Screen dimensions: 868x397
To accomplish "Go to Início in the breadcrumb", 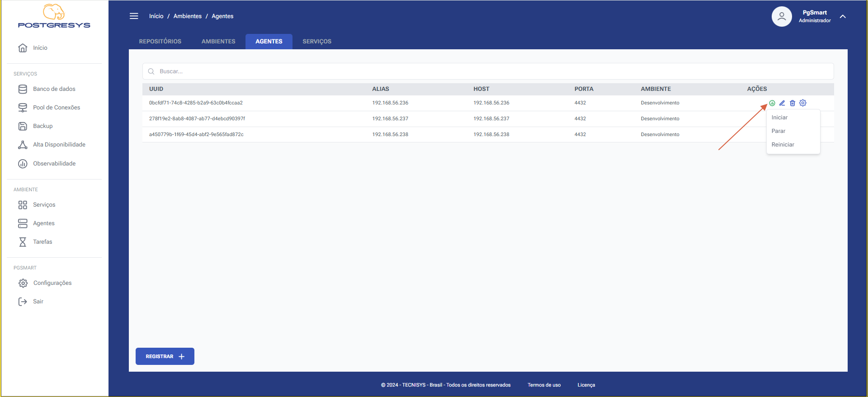I will (x=156, y=16).
